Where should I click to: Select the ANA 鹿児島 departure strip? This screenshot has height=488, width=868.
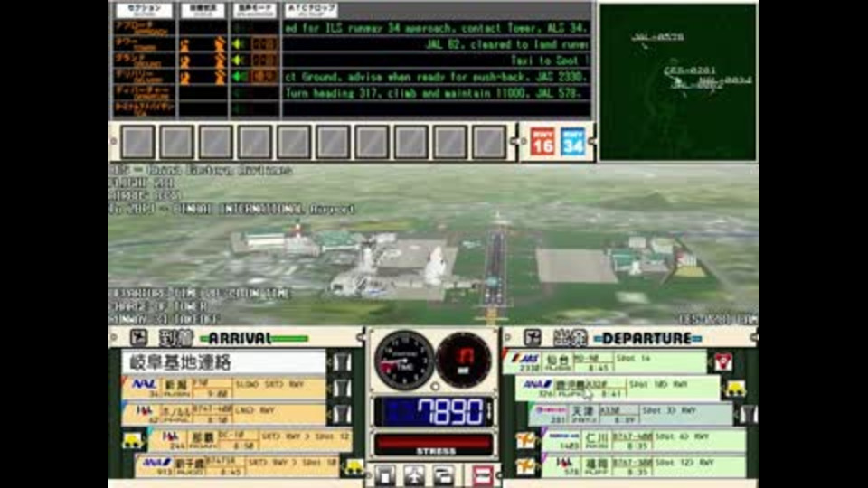click(x=618, y=388)
